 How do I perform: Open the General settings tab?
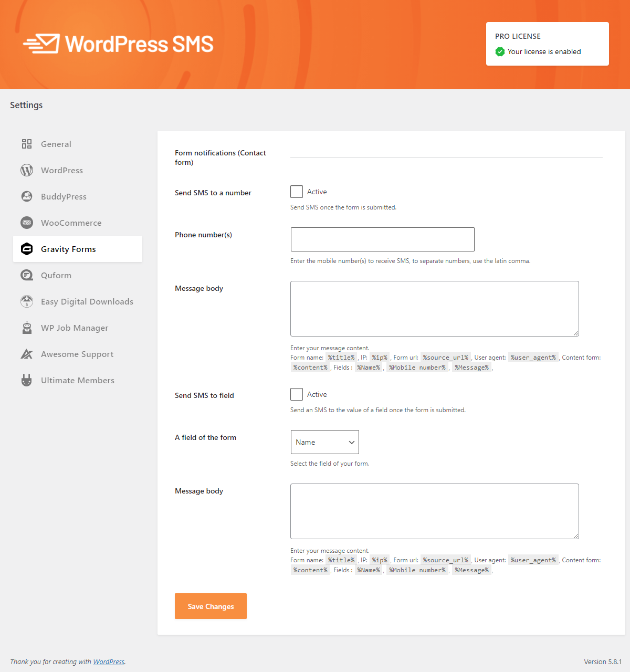pos(78,144)
